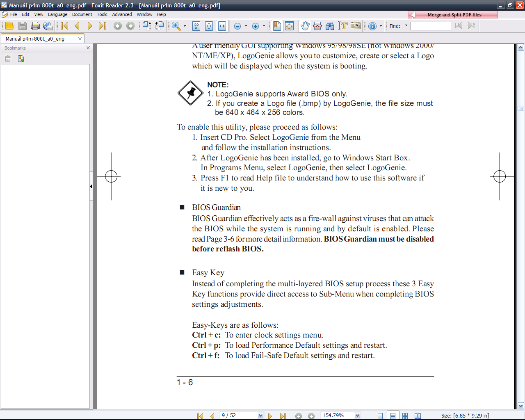
Task: Open the Window menu
Action: click(144, 14)
